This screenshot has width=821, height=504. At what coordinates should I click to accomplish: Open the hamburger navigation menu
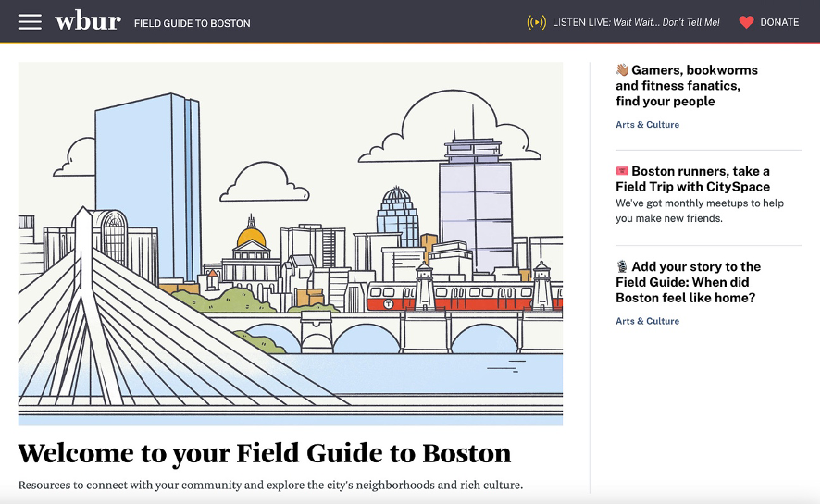(30, 22)
